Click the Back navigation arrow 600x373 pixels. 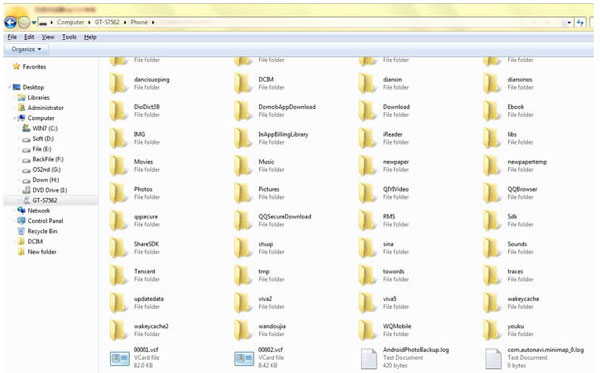coord(10,23)
